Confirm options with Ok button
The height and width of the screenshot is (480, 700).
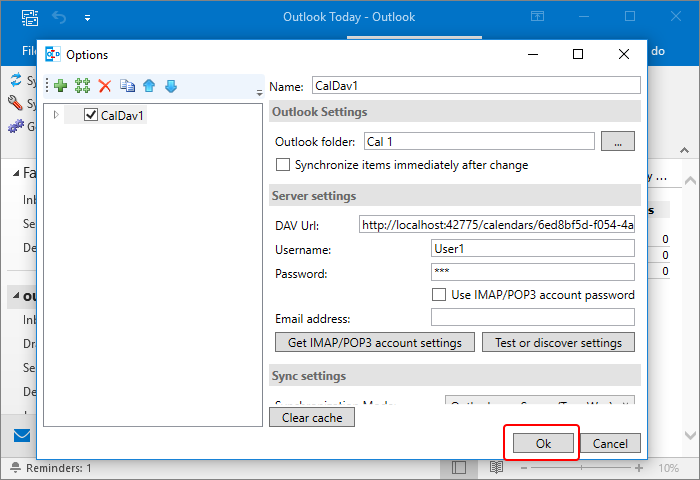pyautogui.click(x=543, y=443)
